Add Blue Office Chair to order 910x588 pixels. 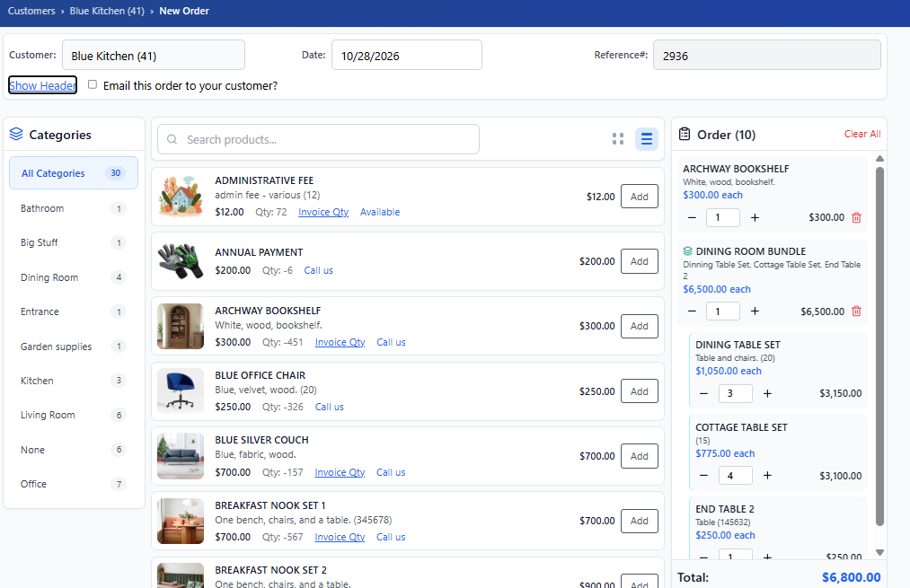(640, 391)
